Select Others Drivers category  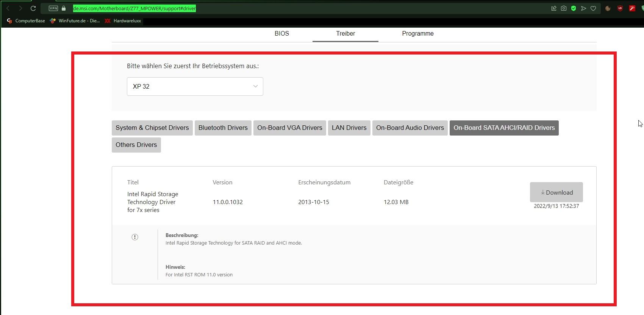click(x=136, y=145)
